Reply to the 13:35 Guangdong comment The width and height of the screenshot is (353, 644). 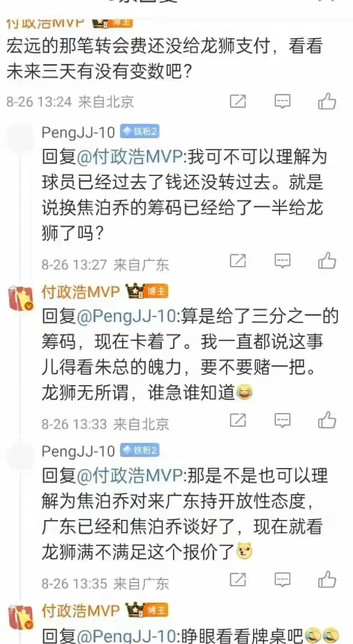click(x=282, y=579)
